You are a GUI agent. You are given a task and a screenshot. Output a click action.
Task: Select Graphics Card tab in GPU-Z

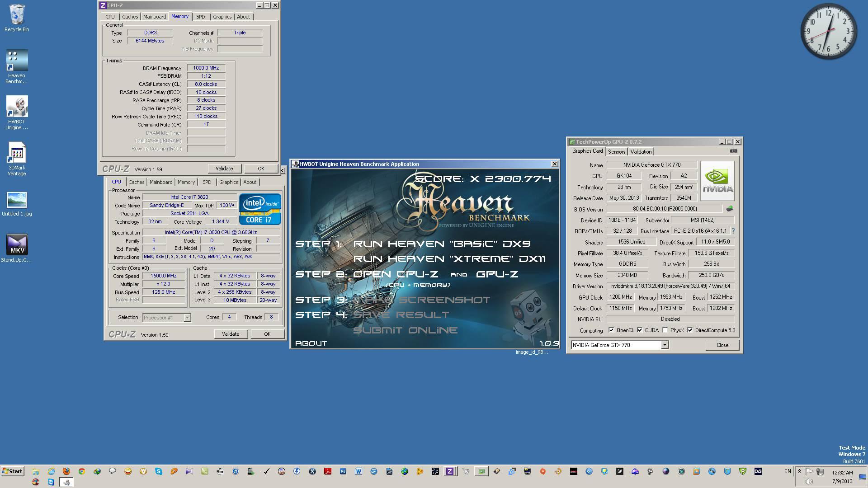click(x=587, y=151)
